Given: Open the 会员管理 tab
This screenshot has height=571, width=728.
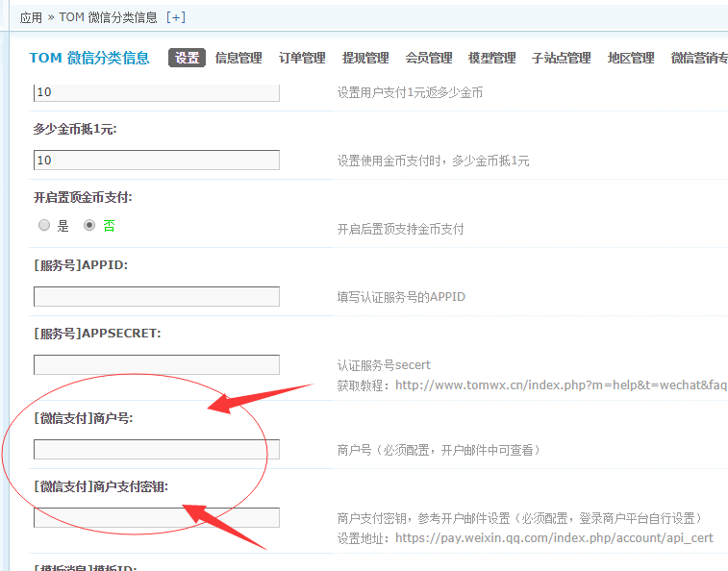Looking at the screenshot, I should tap(429, 58).
